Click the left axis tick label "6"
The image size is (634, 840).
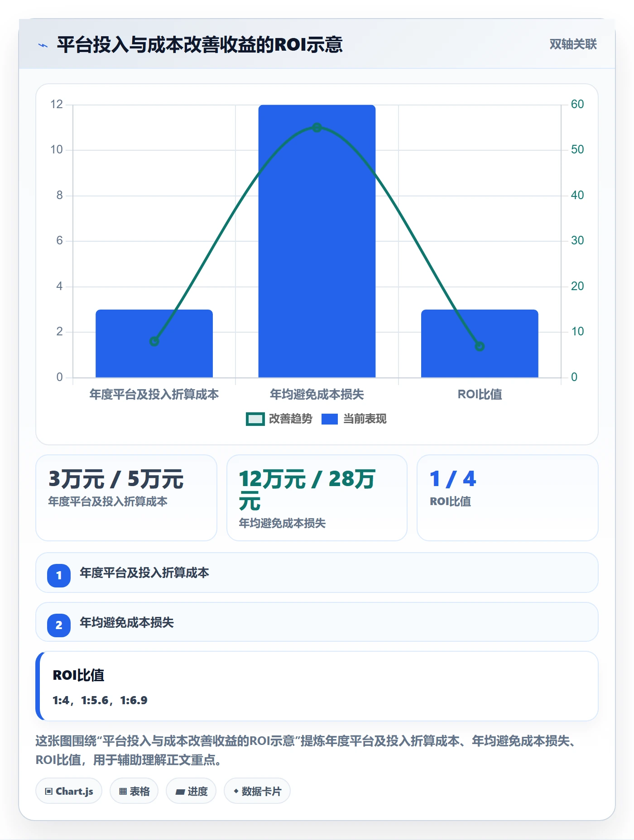(x=59, y=241)
